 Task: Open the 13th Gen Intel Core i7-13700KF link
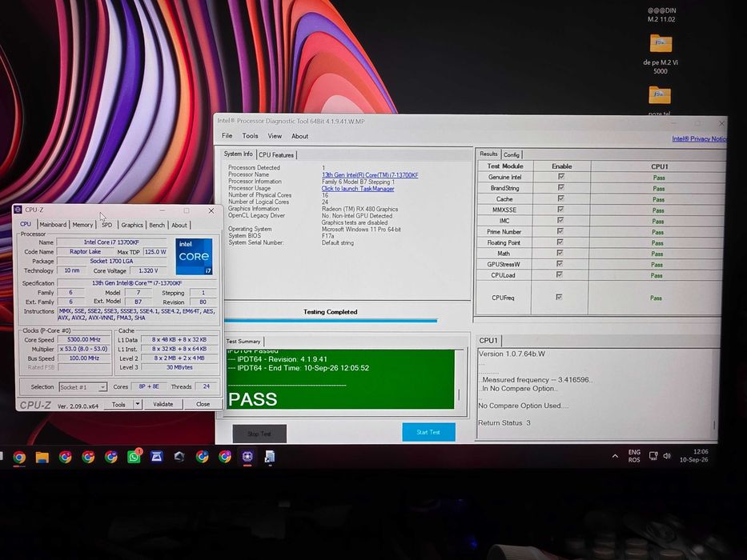(x=370, y=174)
